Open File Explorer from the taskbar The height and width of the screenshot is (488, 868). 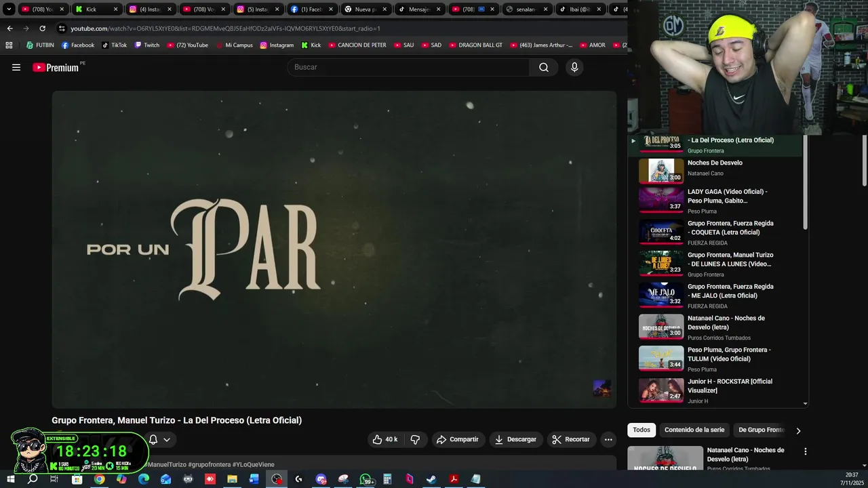pyautogui.click(x=232, y=479)
